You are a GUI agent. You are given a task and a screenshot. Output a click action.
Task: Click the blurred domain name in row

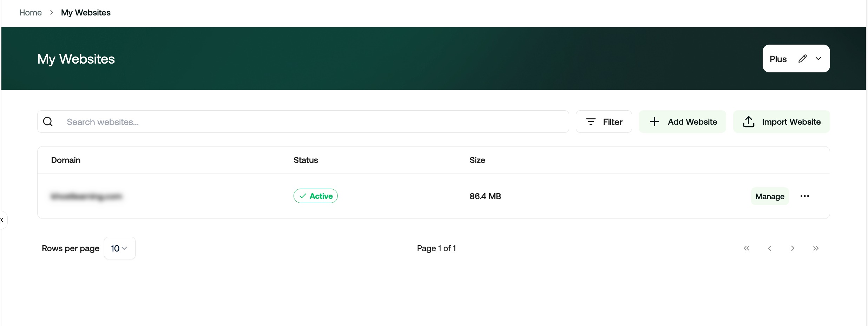[x=86, y=196]
